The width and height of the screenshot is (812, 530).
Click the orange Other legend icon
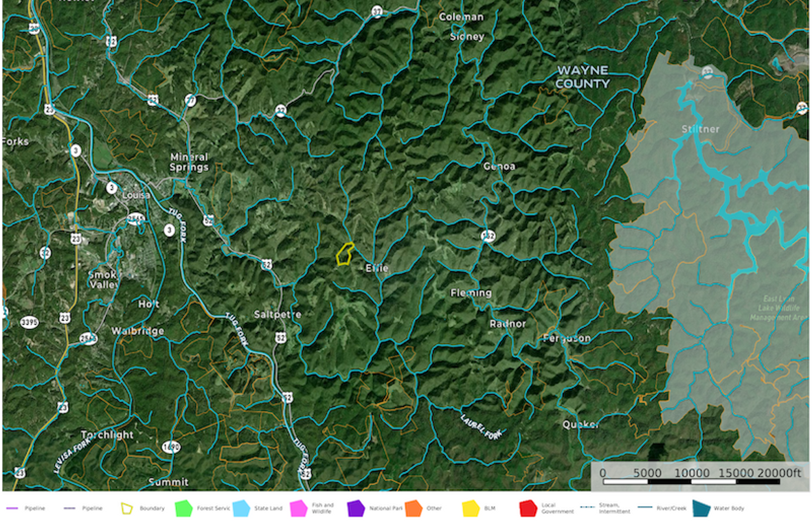(x=412, y=508)
